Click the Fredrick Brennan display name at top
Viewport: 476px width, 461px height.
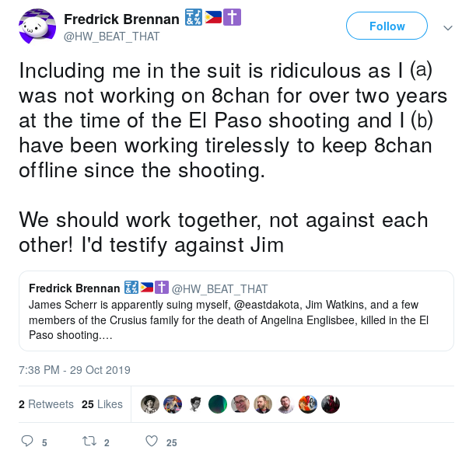[x=121, y=19]
